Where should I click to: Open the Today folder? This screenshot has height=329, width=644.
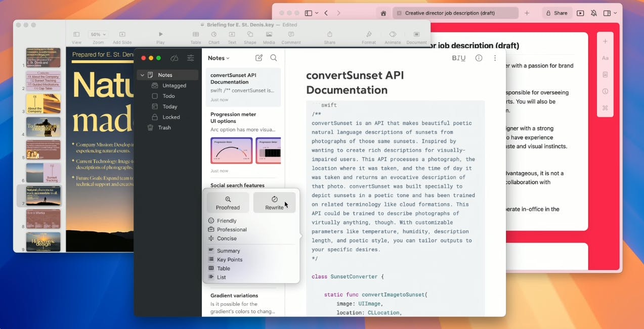pyautogui.click(x=170, y=107)
